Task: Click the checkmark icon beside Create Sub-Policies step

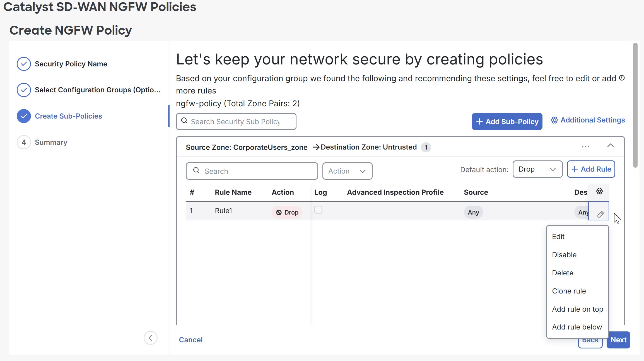Action: coord(24,116)
